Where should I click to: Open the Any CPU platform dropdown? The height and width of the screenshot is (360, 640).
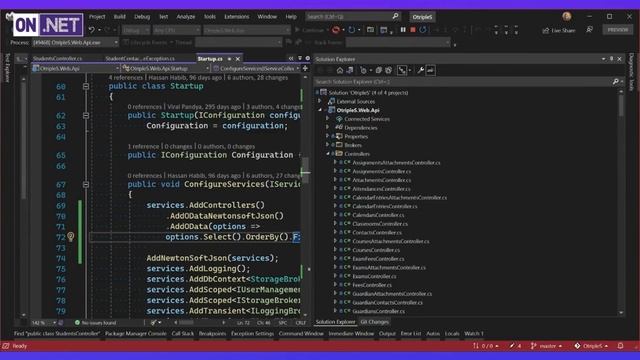(x=177, y=30)
